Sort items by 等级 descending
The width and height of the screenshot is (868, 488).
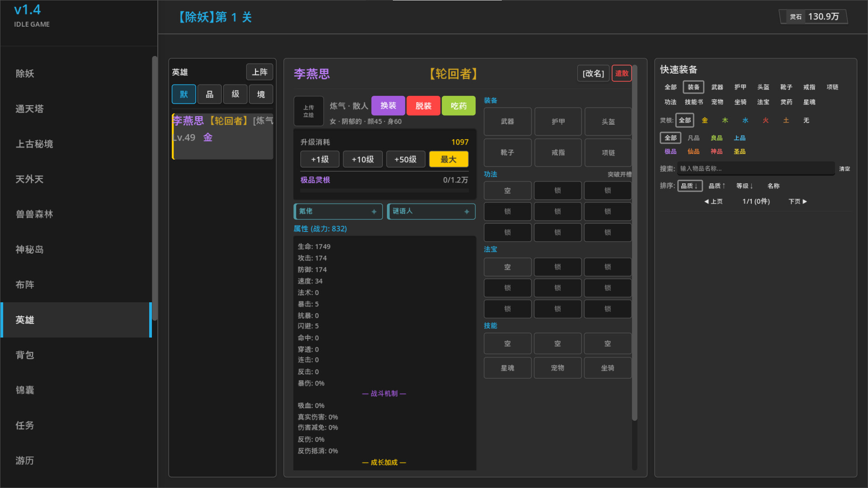pos(744,186)
